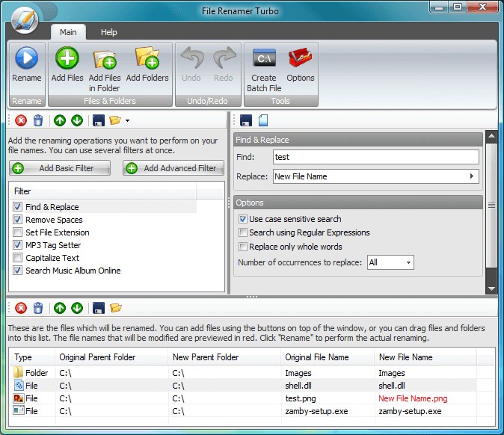
Task: Click the Add Advanced Filter button
Action: click(x=173, y=168)
